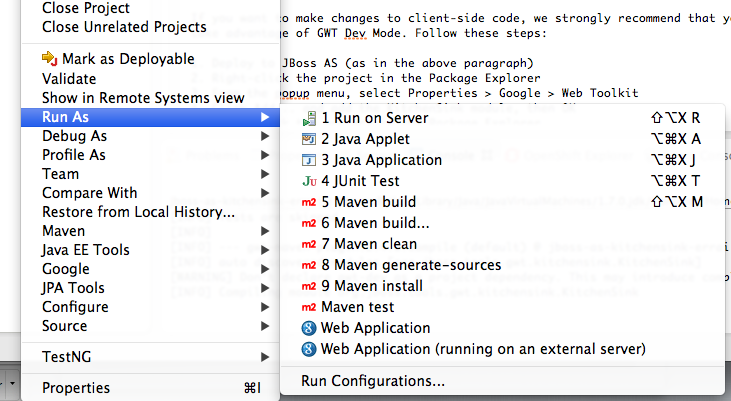The width and height of the screenshot is (731, 401).
Task: Run Web Application on an external server
Action: (483, 349)
